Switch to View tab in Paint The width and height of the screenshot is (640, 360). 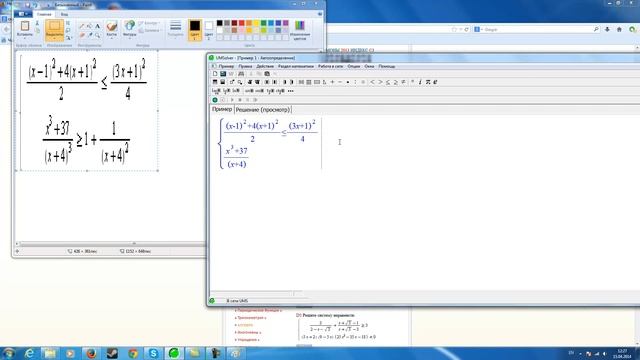click(x=64, y=14)
